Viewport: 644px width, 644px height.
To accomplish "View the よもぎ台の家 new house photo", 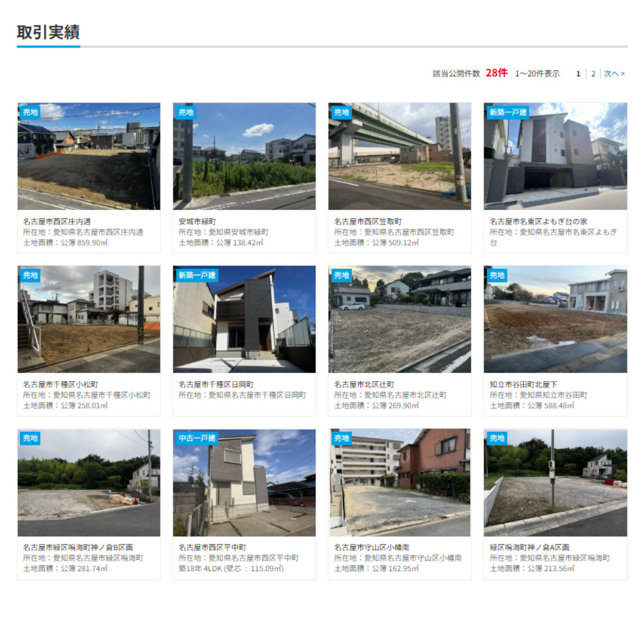I will (555, 156).
